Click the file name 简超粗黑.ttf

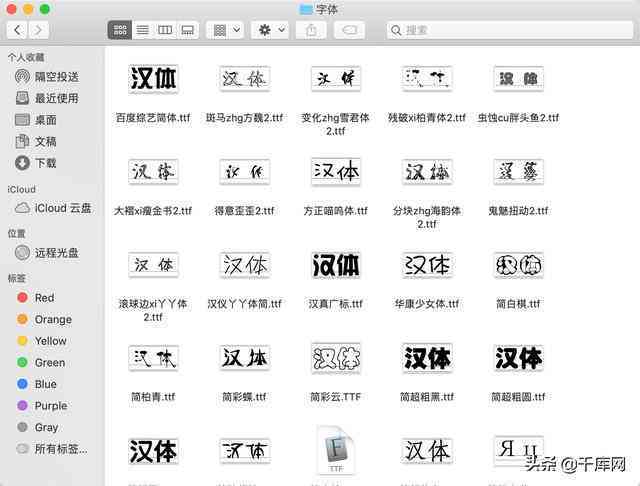[x=427, y=397]
